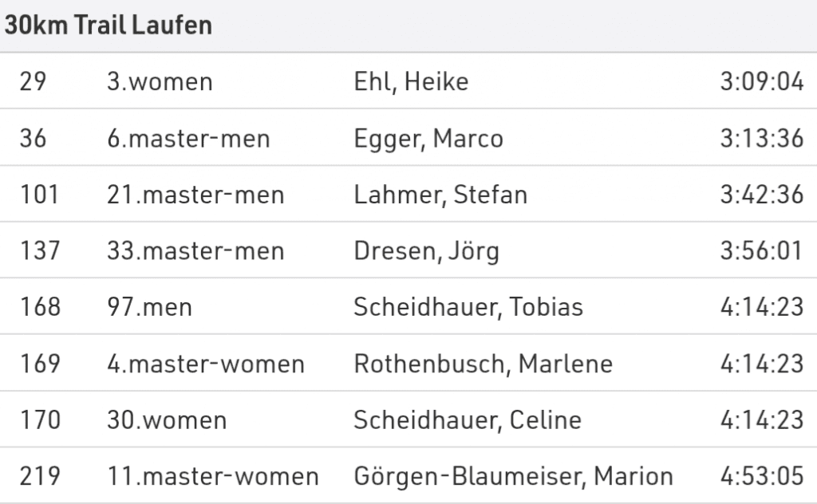Click on Lahmer, Stefan's name

(x=440, y=195)
